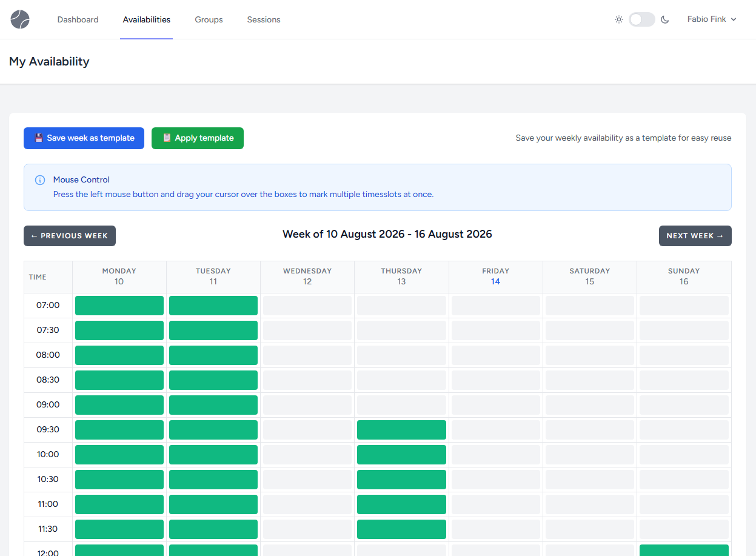Click the My Availability page title
This screenshot has height=556, width=756.
(49, 62)
